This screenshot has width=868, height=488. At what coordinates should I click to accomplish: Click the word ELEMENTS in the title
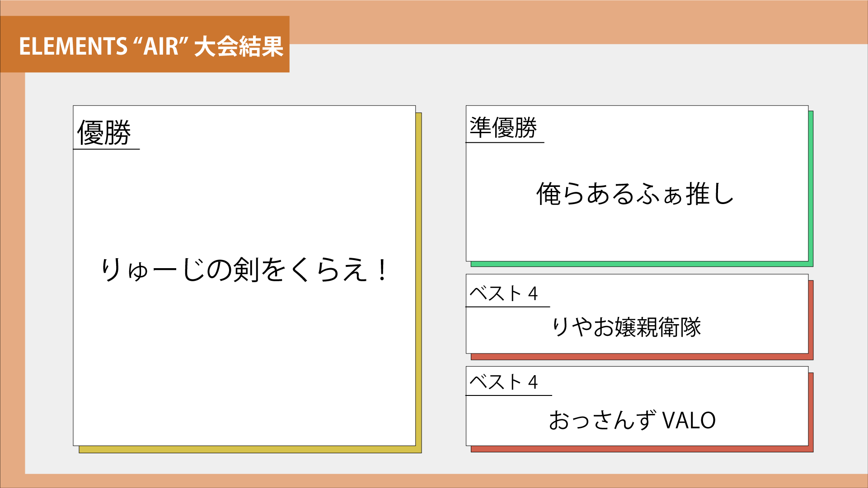(x=73, y=46)
